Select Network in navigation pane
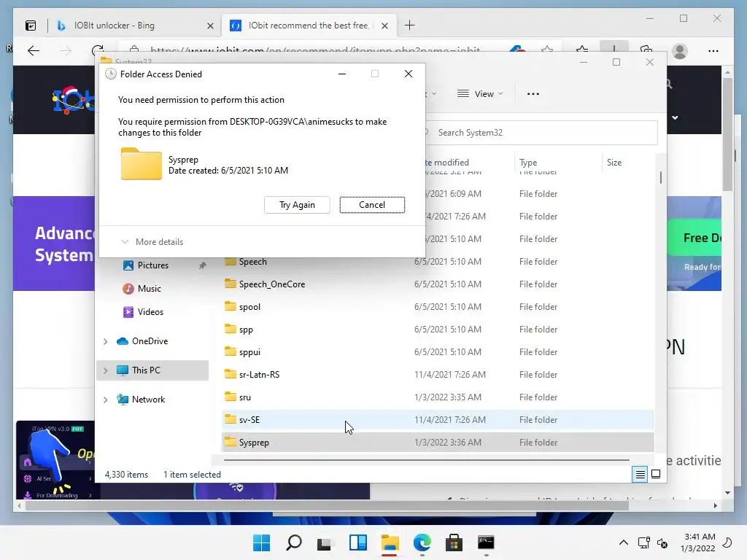Image resolution: width=747 pixels, height=560 pixels. coord(148,400)
